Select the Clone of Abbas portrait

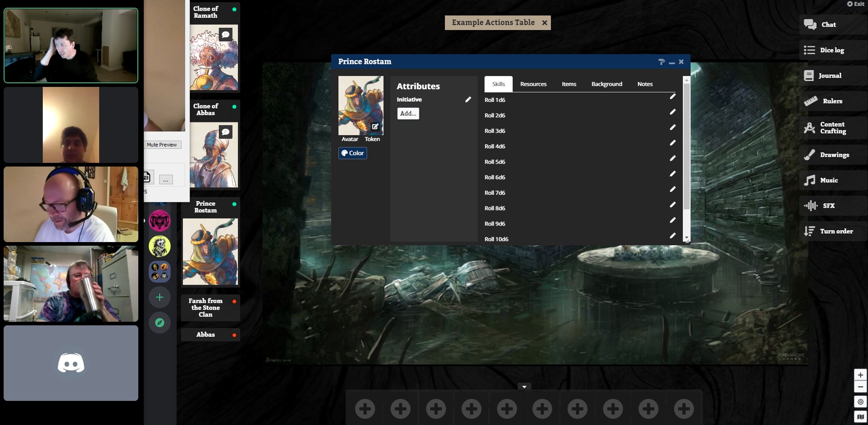[214, 155]
